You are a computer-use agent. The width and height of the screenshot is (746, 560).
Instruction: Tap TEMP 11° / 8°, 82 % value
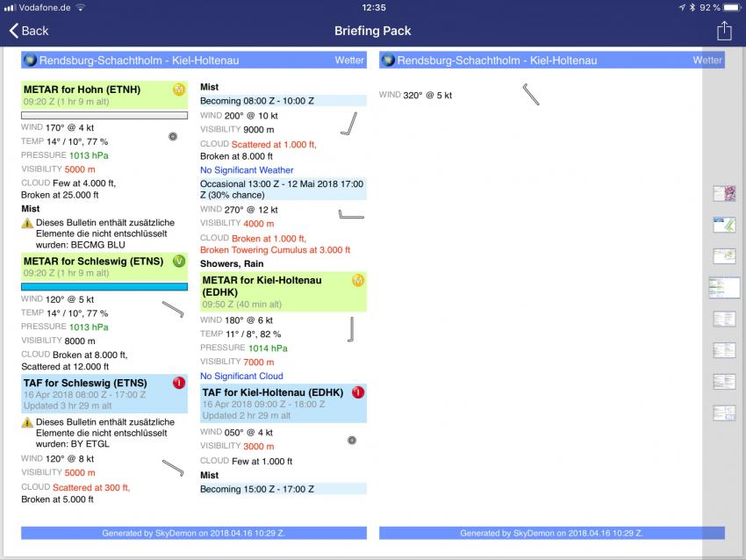(x=253, y=334)
